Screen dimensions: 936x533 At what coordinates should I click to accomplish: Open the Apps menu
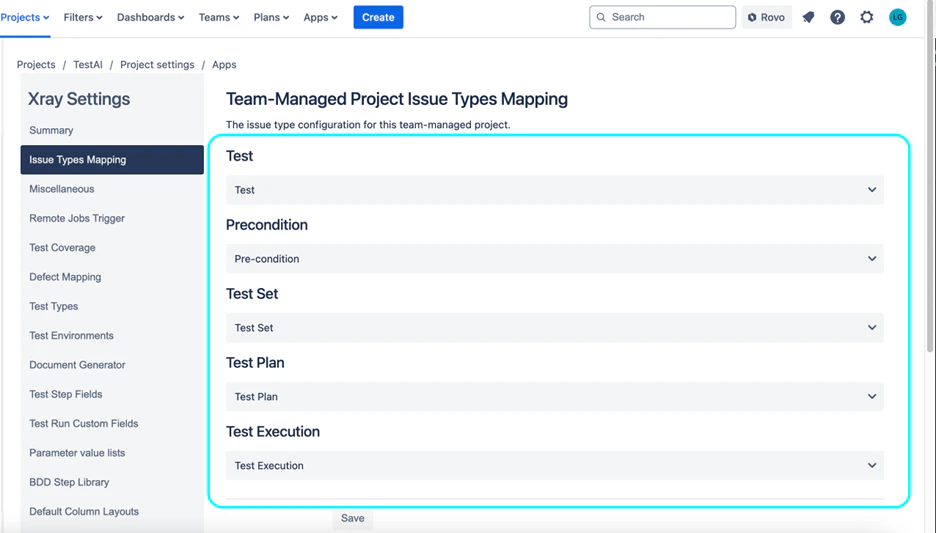pos(321,17)
